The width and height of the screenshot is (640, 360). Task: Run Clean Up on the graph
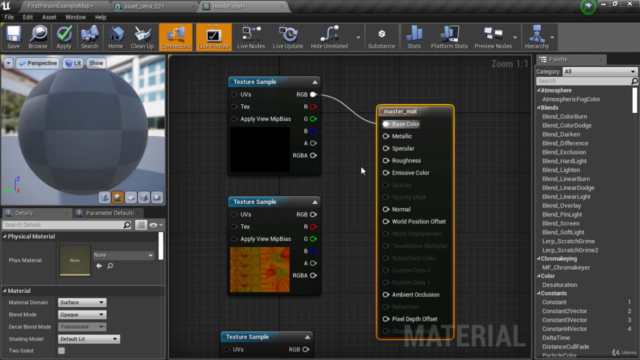point(142,37)
